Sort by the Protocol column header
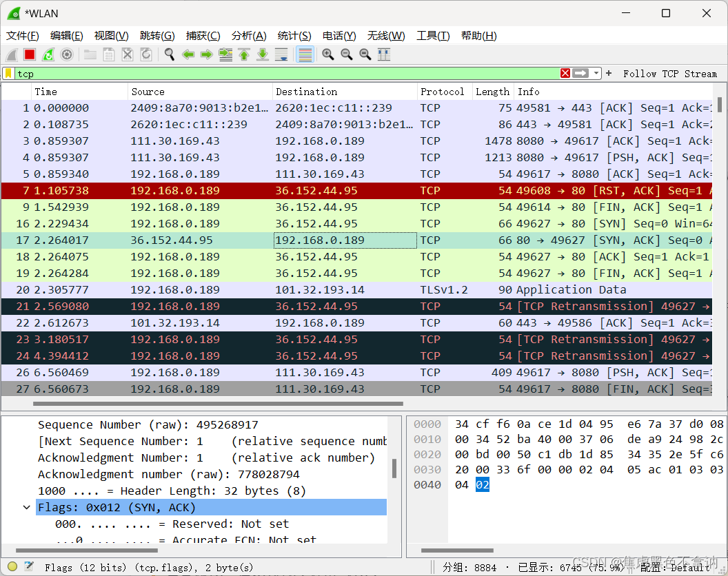The image size is (728, 576). pyautogui.click(x=445, y=92)
